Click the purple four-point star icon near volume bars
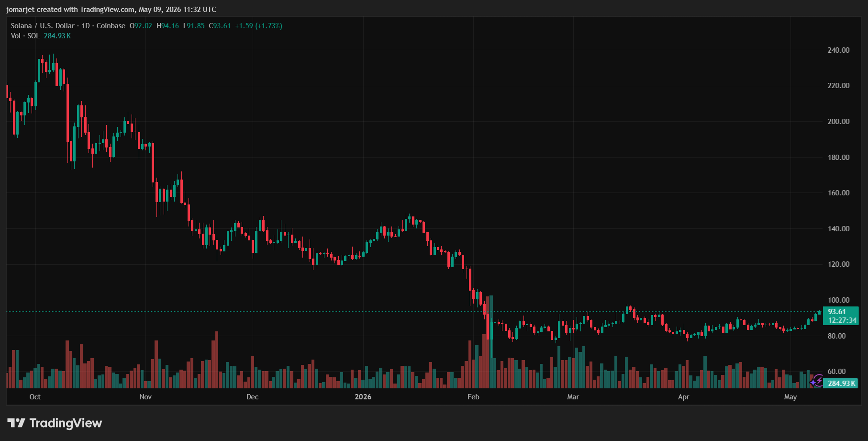 pos(813,383)
